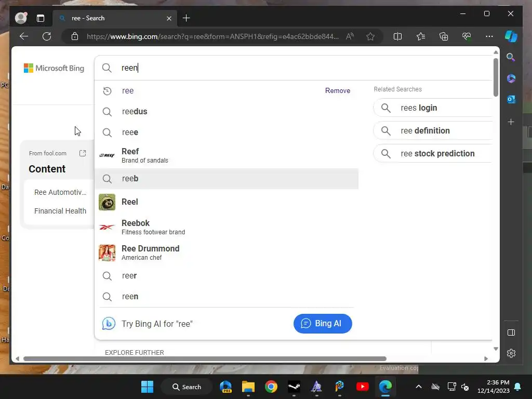Open YouTube app from taskbar
The width and height of the screenshot is (532, 399).
click(362, 387)
